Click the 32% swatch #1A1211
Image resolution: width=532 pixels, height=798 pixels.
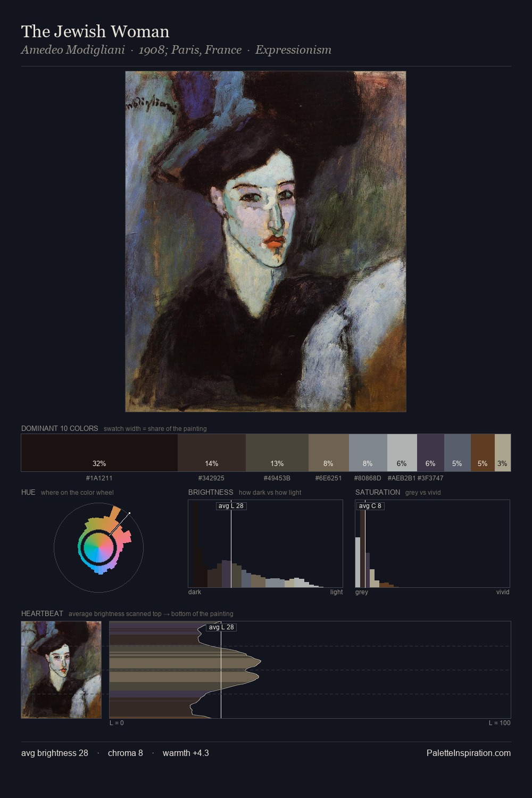(x=99, y=453)
